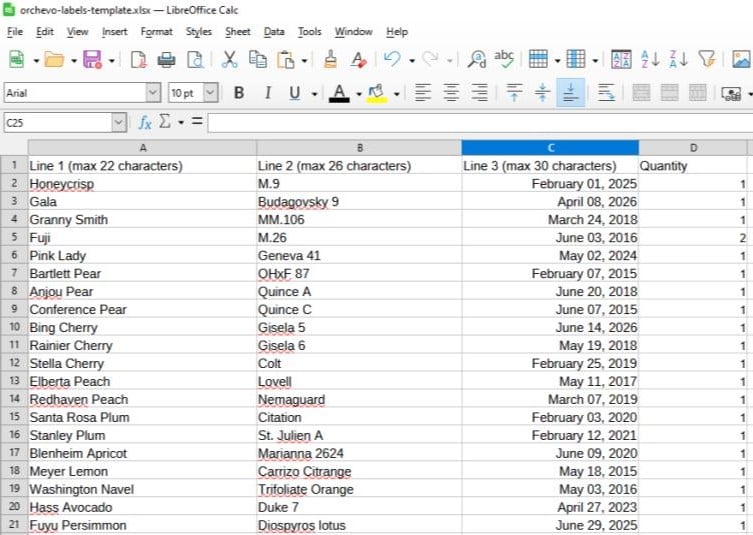753x535 pixels.
Task: Click the Cut scissors icon
Action: (x=230, y=60)
